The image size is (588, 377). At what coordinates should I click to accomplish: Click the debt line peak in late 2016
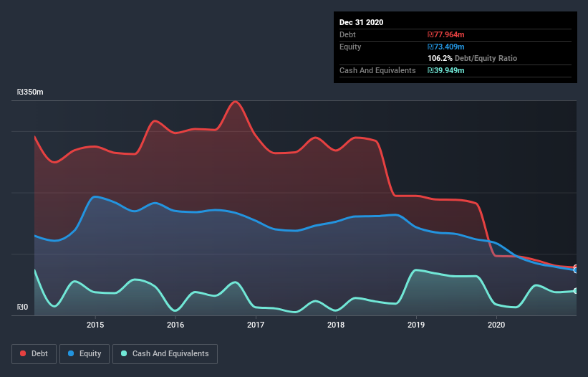[235, 101]
